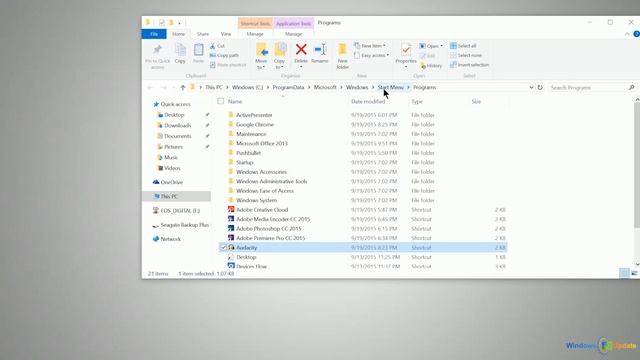Click the Refresh button in address bar
This screenshot has height=360, width=640.
pos(540,87)
